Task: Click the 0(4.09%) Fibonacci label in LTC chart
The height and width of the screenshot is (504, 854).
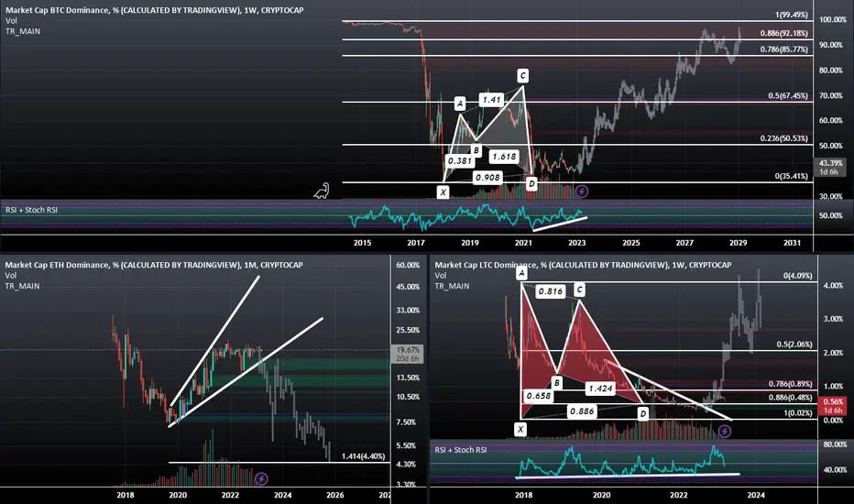Action: 798,276
